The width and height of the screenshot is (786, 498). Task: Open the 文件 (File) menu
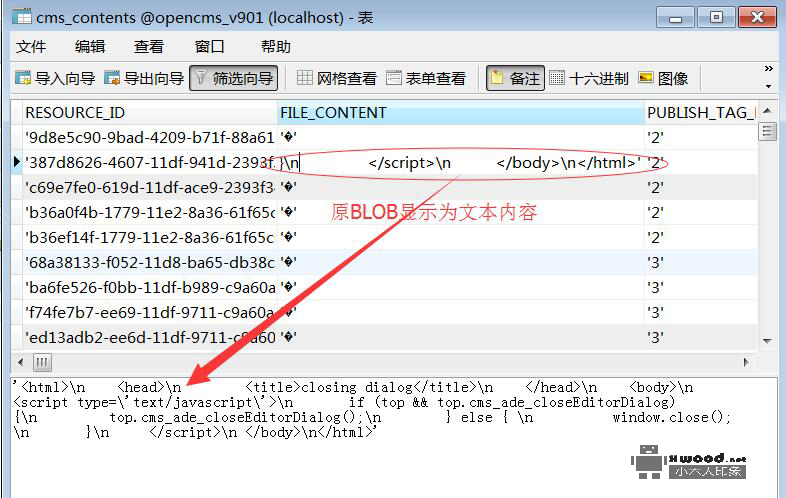[x=31, y=47]
